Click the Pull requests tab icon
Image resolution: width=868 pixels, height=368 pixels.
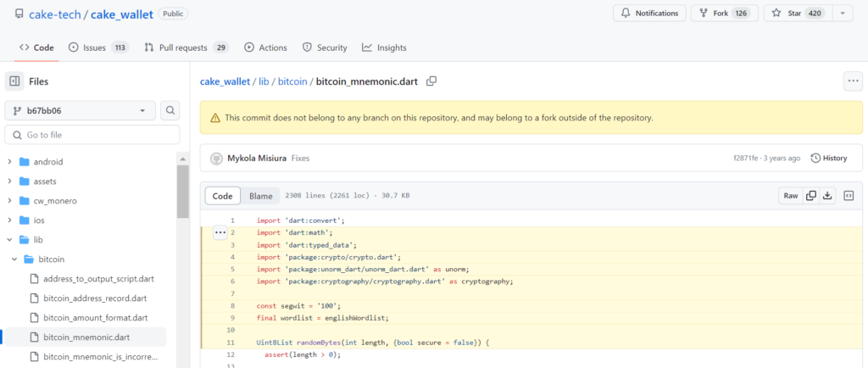click(x=149, y=47)
